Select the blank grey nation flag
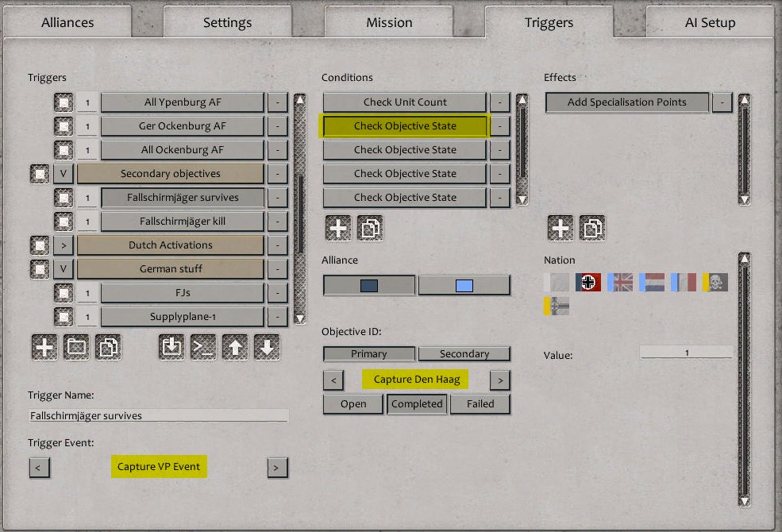Screen dimensions: 782x532 (x=556, y=282)
